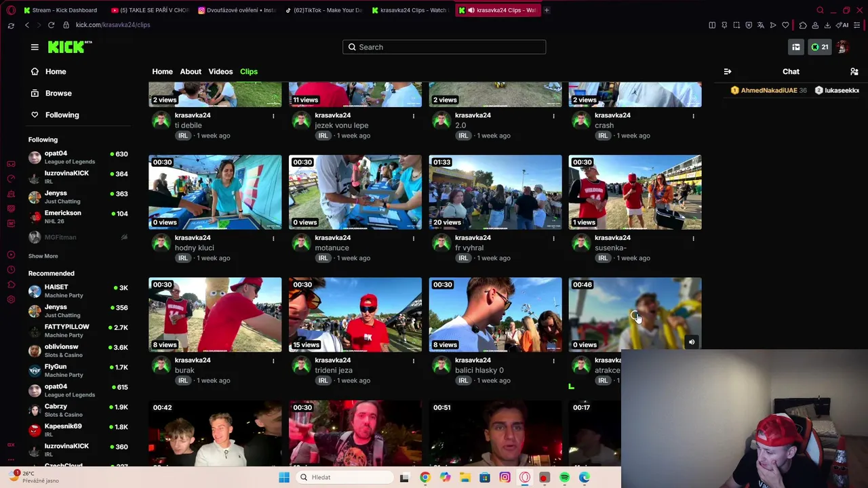This screenshot has height=488, width=868.
Task: Switch to the Stream - Kick Dashboard browser tab
Action: (60, 10)
